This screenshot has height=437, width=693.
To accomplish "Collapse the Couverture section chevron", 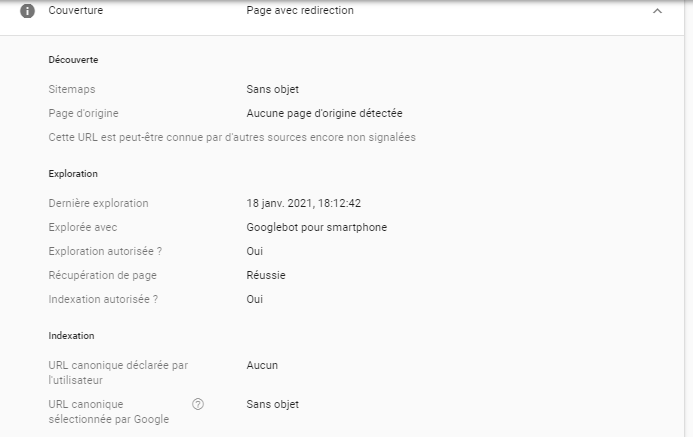I will point(657,11).
